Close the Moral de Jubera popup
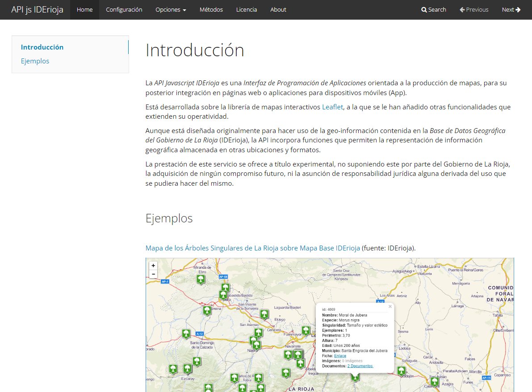This screenshot has height=392, width=532. (390, 307)
